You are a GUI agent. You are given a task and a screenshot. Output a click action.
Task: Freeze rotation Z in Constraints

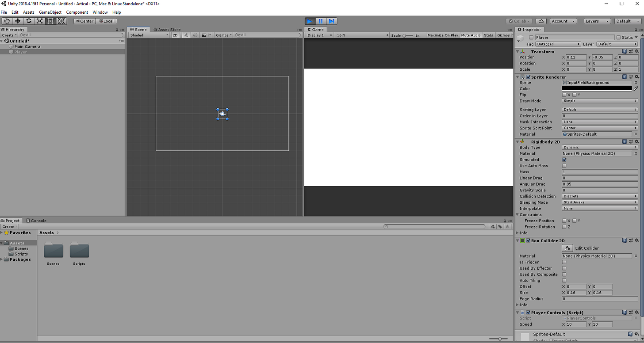[564, 227]
